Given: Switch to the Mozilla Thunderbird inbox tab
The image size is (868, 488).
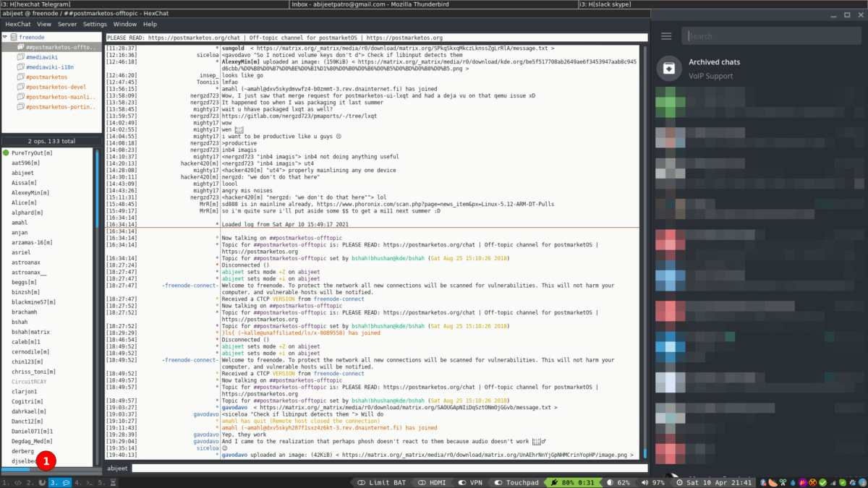Looking at the screenshot, I should click(433, 4).
